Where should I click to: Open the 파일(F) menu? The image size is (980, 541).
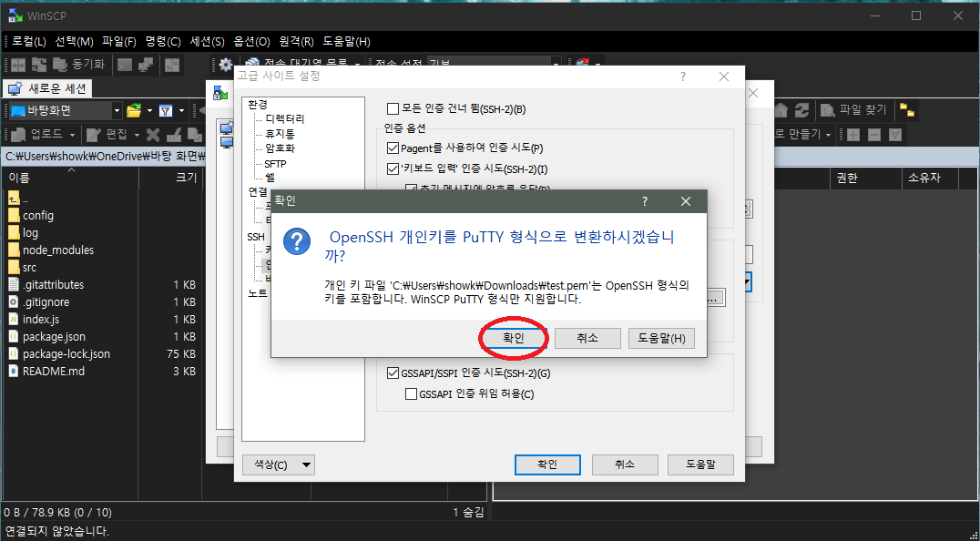tap(118, 42)
